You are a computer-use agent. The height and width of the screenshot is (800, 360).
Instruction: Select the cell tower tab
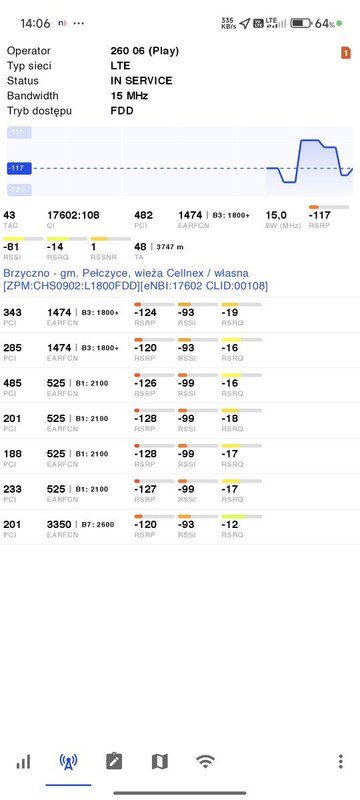click(x=68, y=762)
